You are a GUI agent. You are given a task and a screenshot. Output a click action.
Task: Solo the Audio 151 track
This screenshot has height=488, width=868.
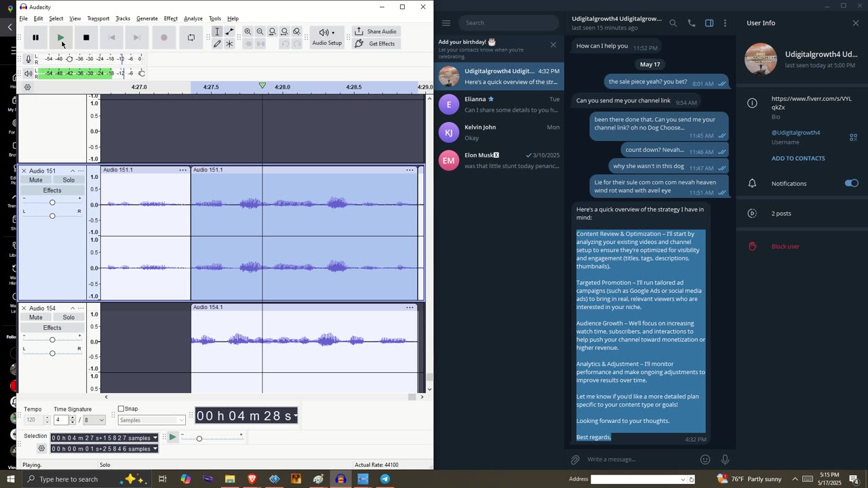coord(68,180)
